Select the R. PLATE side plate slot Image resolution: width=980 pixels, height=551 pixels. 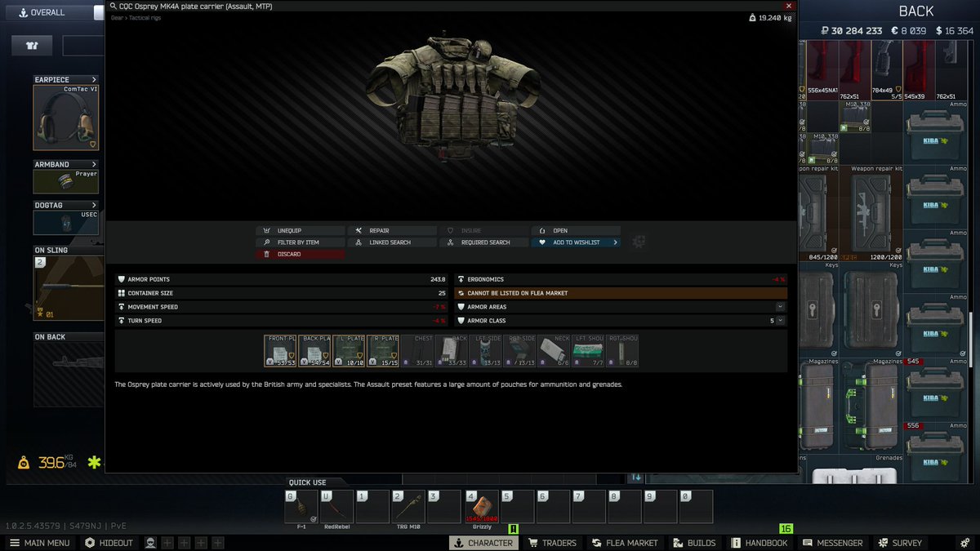(383, 350)
